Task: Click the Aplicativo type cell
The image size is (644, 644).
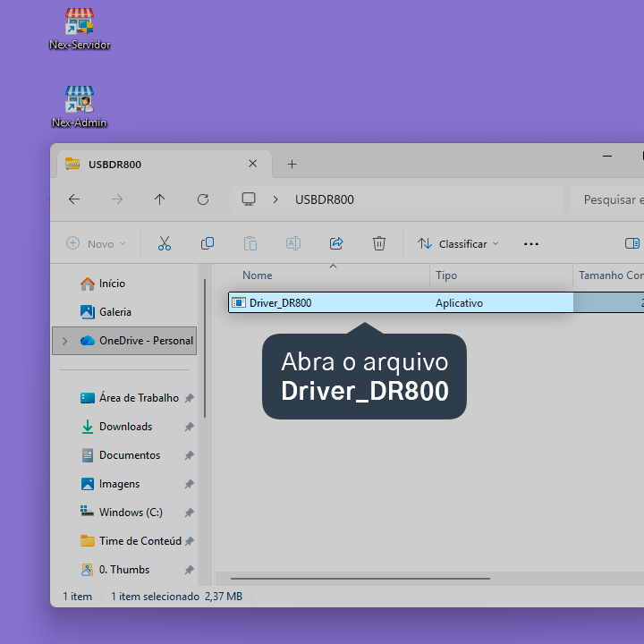Action: tap(459, 303)
